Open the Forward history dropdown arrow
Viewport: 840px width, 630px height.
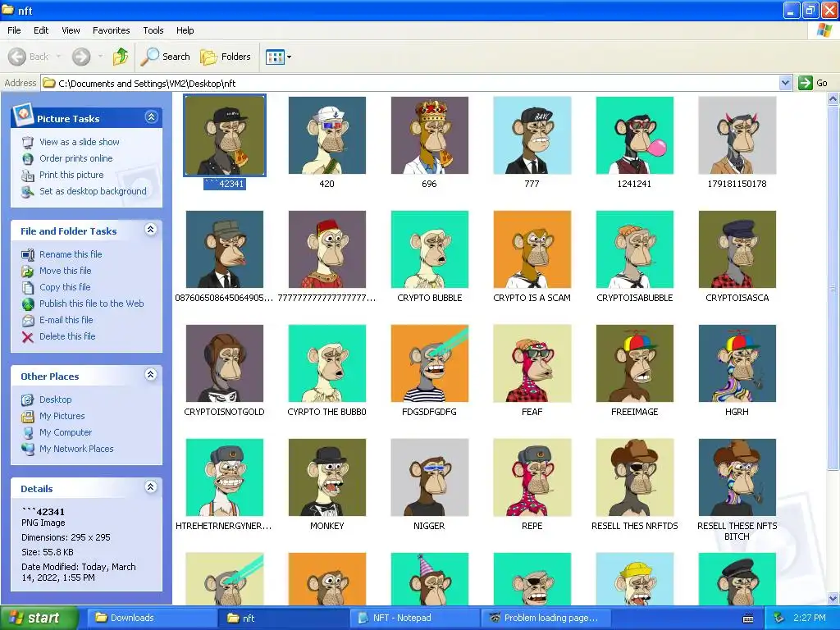pyautogui.click(x=101, y=57)
